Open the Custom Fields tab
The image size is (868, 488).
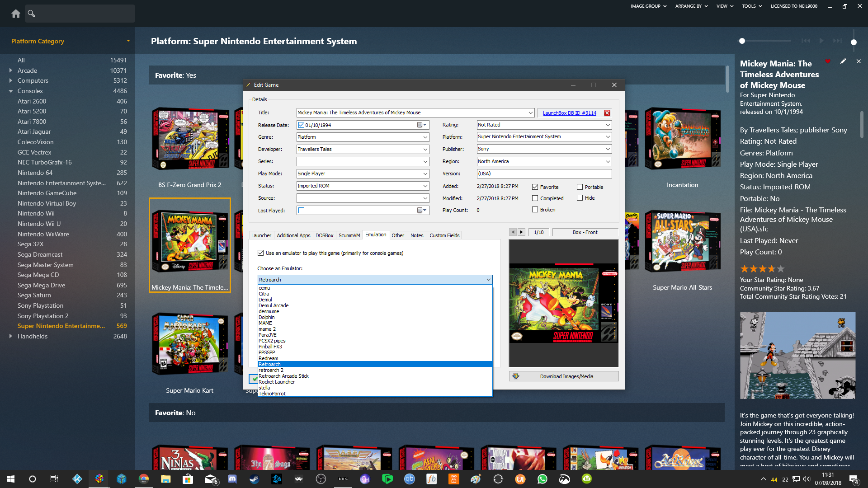pyautogui.click(x=444, y=235)
